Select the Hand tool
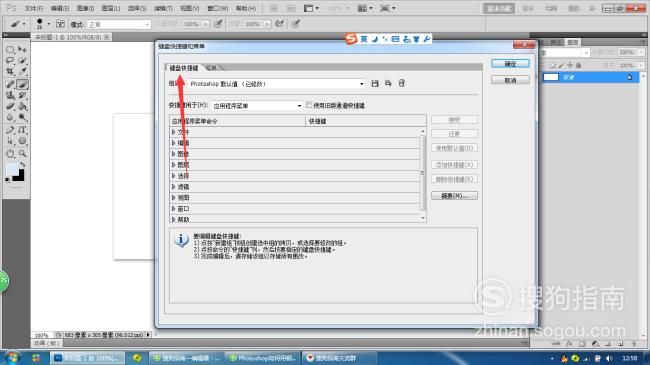Viewport: 650px width, 365px height. point(10,154)
